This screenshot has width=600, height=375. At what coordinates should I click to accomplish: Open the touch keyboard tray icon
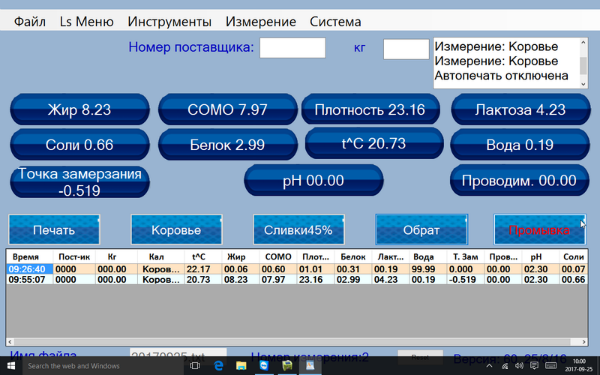click(551, 366)
